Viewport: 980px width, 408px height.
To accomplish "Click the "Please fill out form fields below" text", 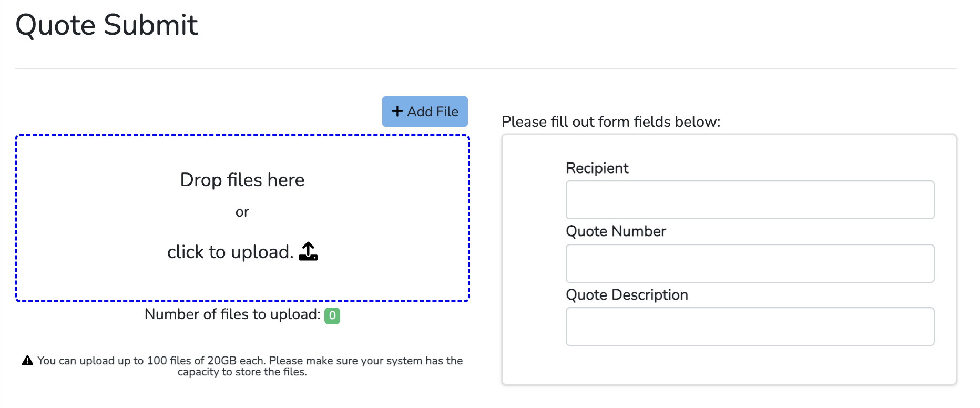I will coord(611,122).
